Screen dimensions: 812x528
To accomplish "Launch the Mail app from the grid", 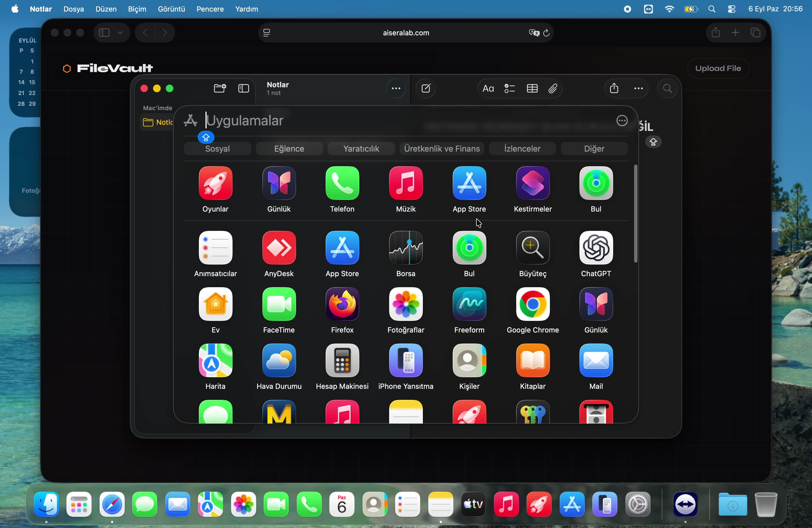I will coord(596,361).
